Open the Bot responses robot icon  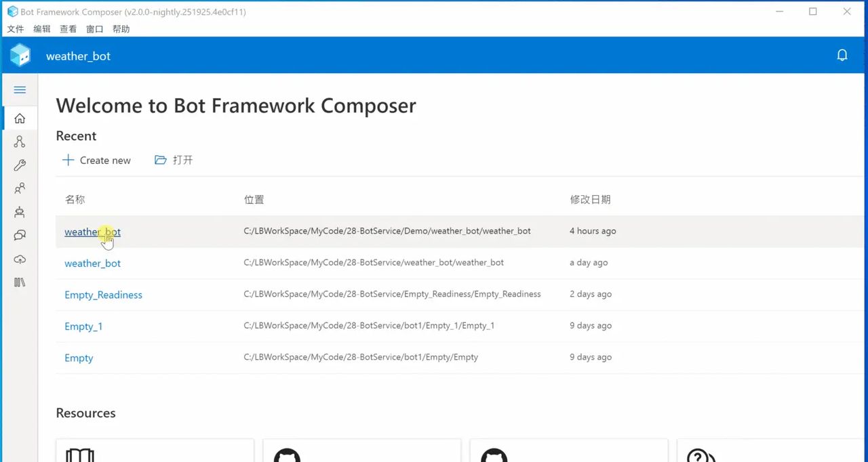20,212
